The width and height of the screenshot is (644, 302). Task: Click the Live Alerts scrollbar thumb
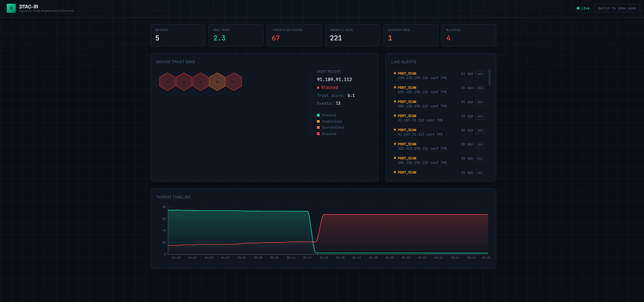489,77
